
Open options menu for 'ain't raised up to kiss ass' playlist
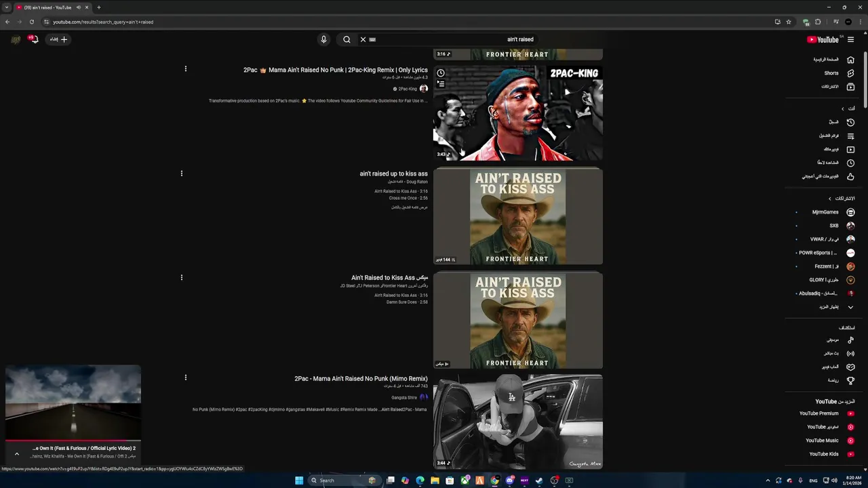click(181, 174)
